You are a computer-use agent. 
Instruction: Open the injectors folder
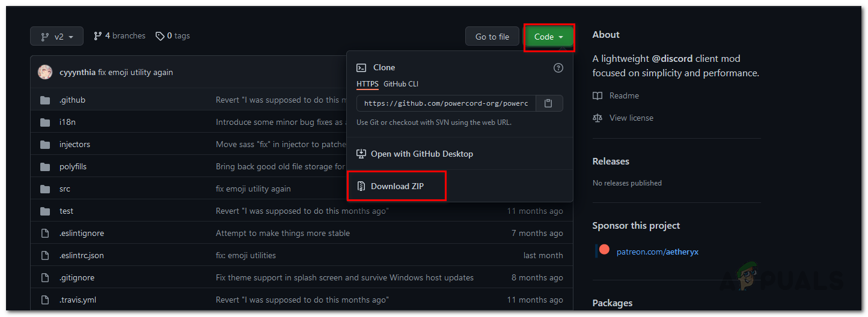coord(75,144)
